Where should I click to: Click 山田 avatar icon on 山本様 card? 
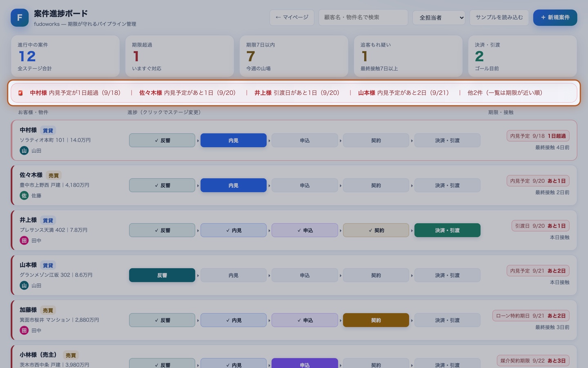(24, 285)
